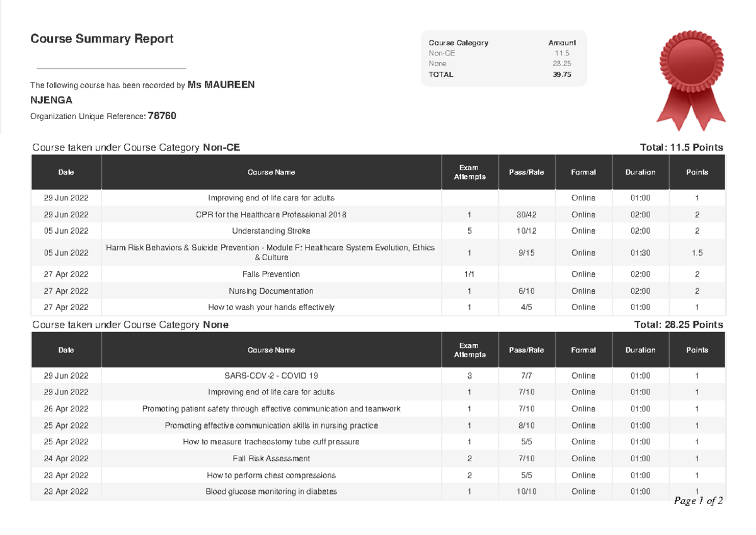Click the Course Summary Report title

[x=102, y=38]
